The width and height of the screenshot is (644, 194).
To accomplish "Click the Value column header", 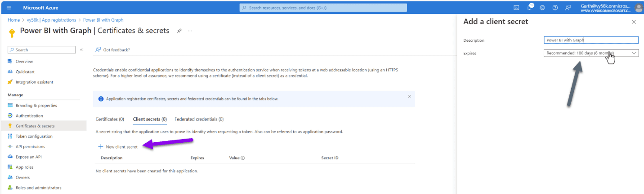I will [234, 158].
